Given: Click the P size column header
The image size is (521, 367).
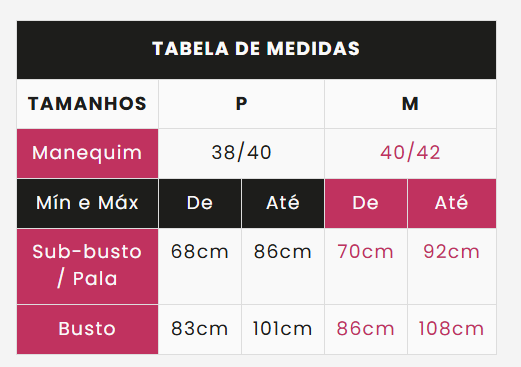Looking at the screenshot, I should click(241, 104).
